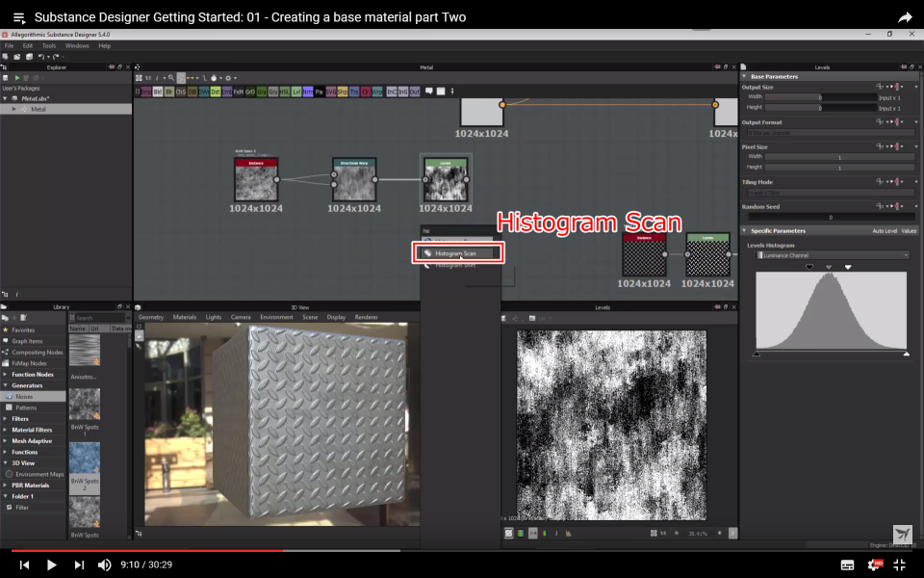Skip to the next video

78,565
